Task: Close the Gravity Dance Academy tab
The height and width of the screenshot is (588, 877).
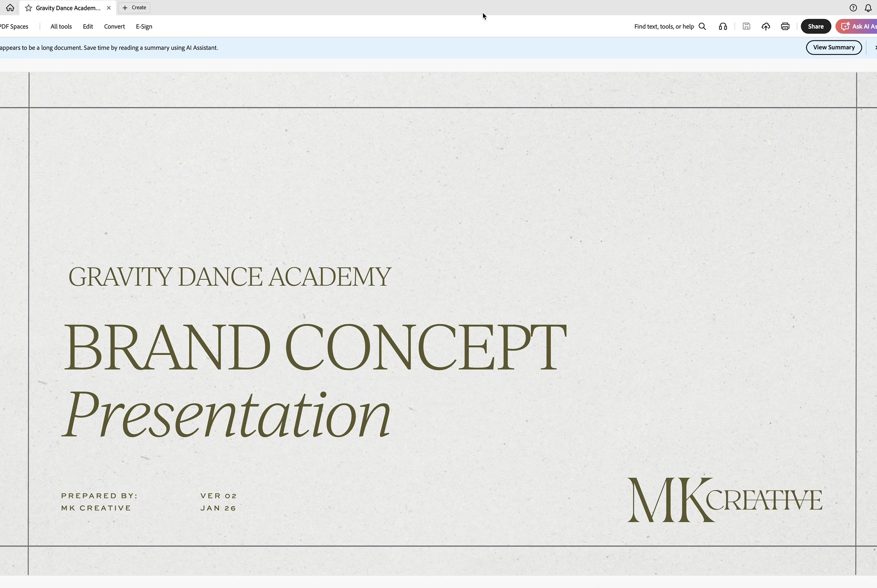Action: click(109, 8)
